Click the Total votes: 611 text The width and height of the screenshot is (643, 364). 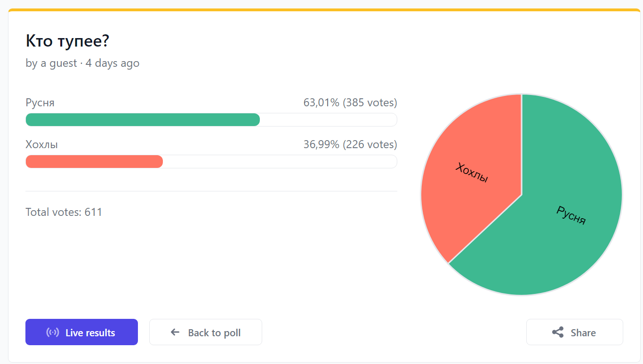64,212
